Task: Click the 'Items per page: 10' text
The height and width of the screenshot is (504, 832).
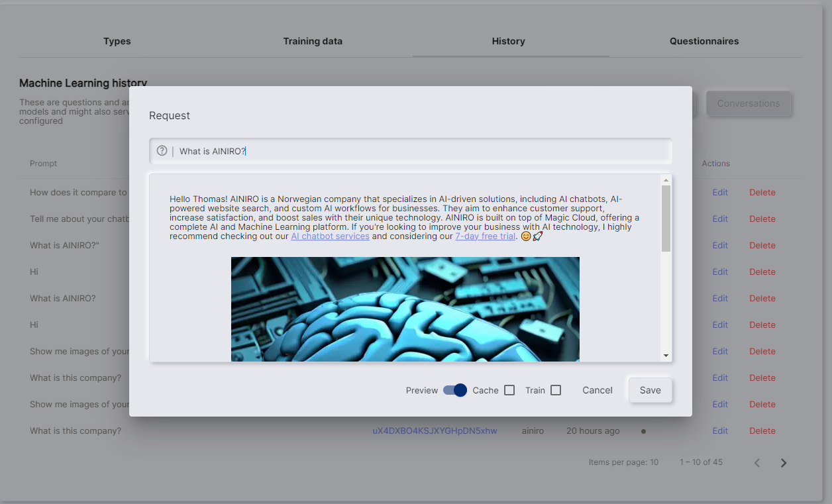Action: tap(623, 462)
